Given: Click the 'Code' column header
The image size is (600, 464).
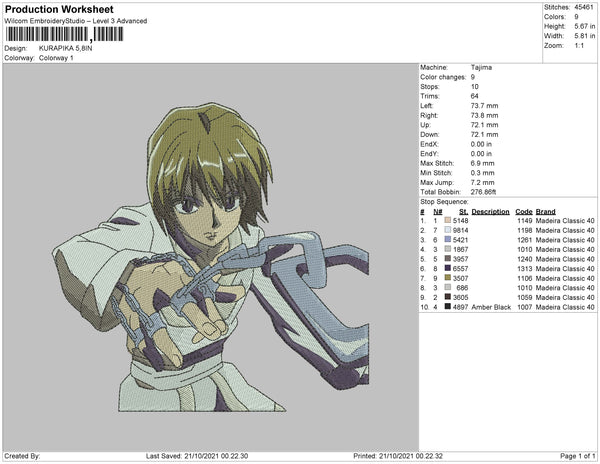Looking at the screenshot, I should (524, 212).
